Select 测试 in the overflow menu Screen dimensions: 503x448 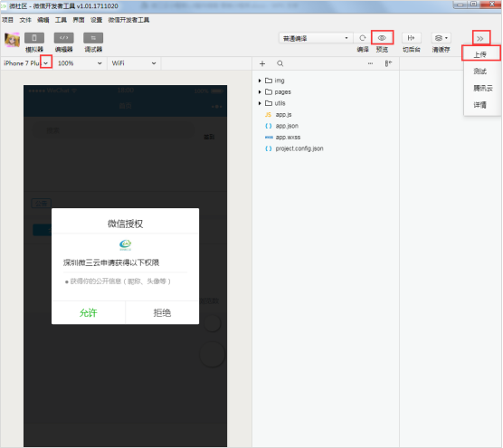[x=480, y=71]
